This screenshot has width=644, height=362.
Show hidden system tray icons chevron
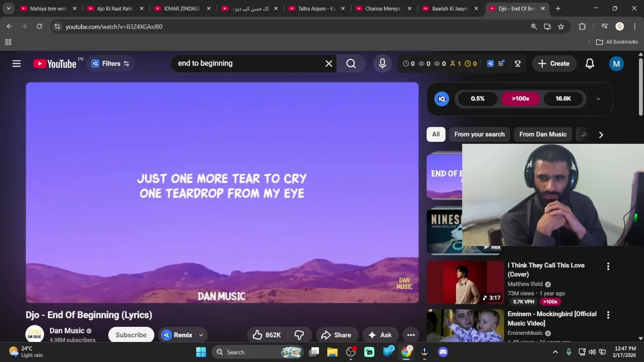[555, 352]
